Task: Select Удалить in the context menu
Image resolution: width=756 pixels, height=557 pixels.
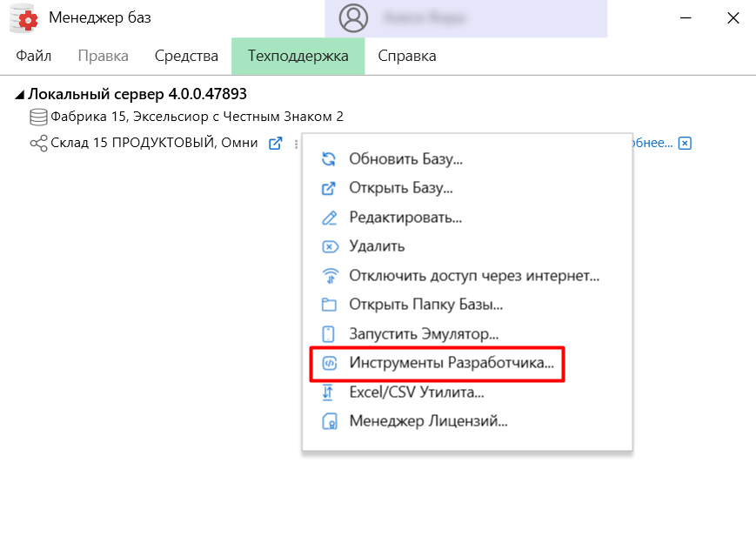Action: (x=376, y=246)
